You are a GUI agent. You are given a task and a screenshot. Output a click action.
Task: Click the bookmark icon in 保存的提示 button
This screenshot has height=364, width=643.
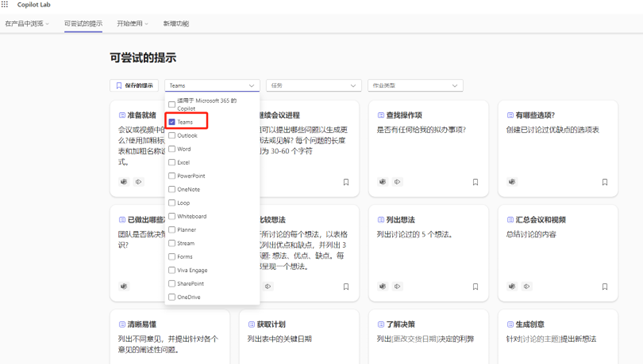tap(119, 86)
